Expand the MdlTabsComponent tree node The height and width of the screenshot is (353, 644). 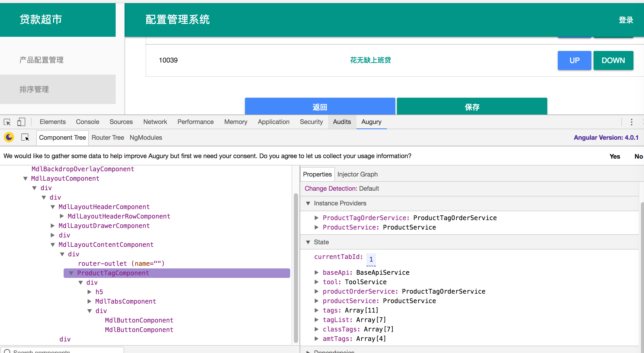click(89, 301)
